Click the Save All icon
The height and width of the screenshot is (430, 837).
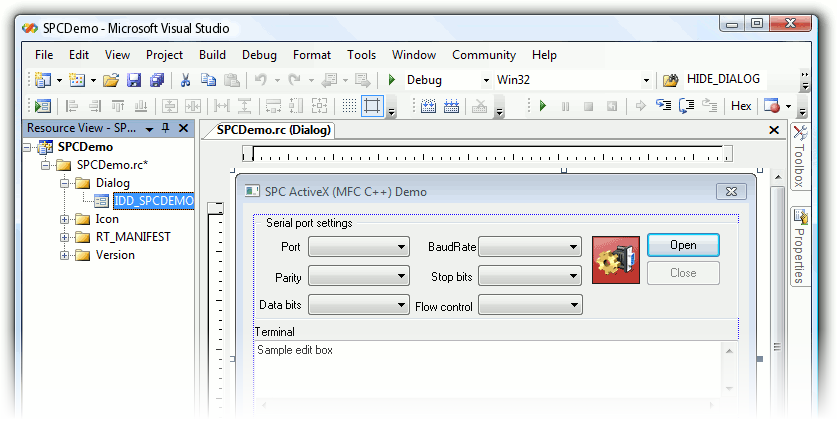pos(156,81)
